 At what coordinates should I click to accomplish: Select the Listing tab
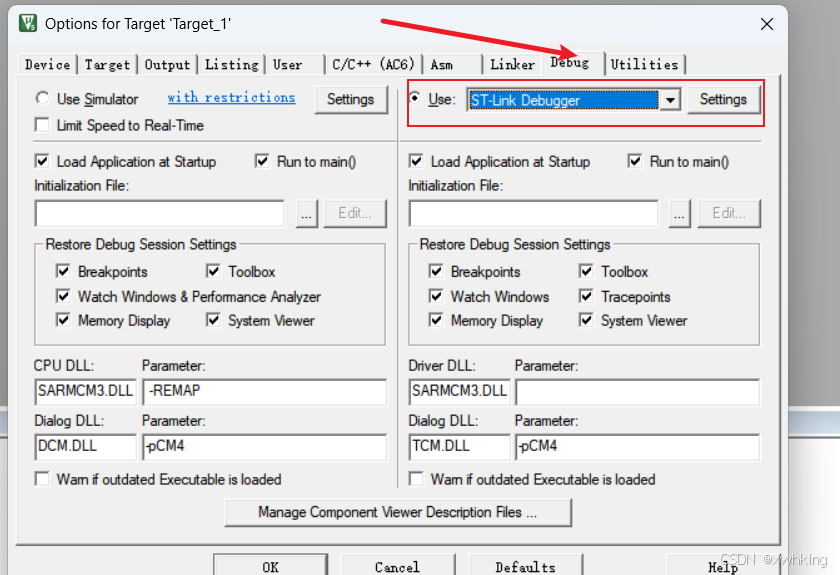click(x=231, y=65)
